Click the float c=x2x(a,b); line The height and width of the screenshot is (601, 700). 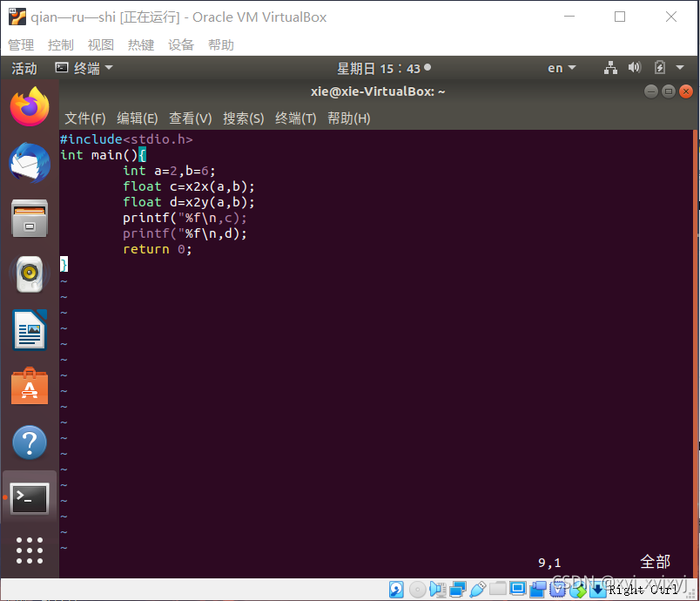tap(189, 186)
